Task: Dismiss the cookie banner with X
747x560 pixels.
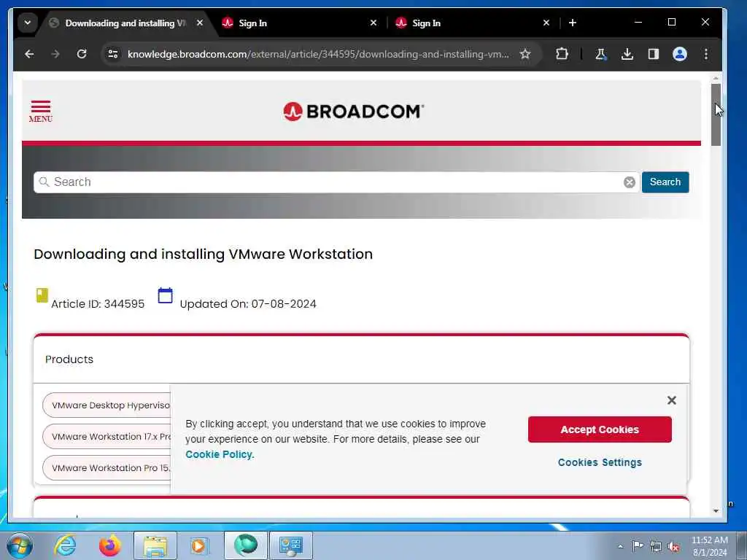Action: [x=672, y=400]
